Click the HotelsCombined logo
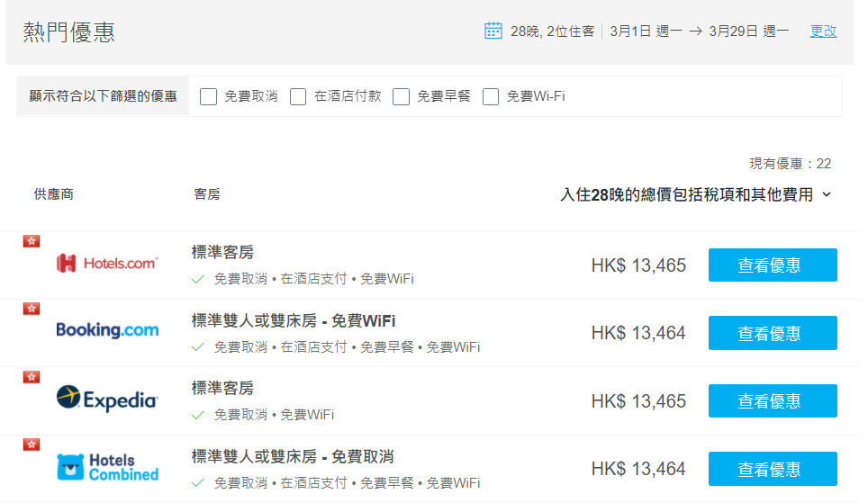This screenshot has height=503, width=868. click(x=107, y=467)
